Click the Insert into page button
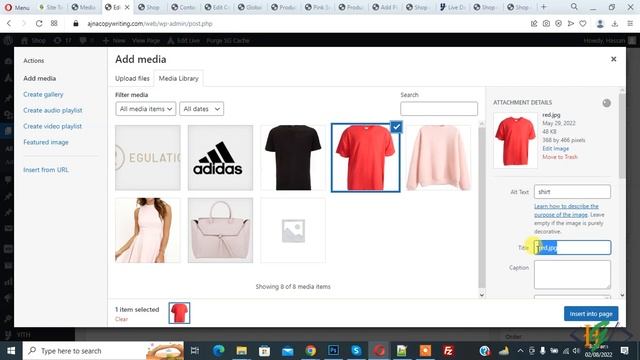Viewport: 640px width, 360px height. [591, 314]
